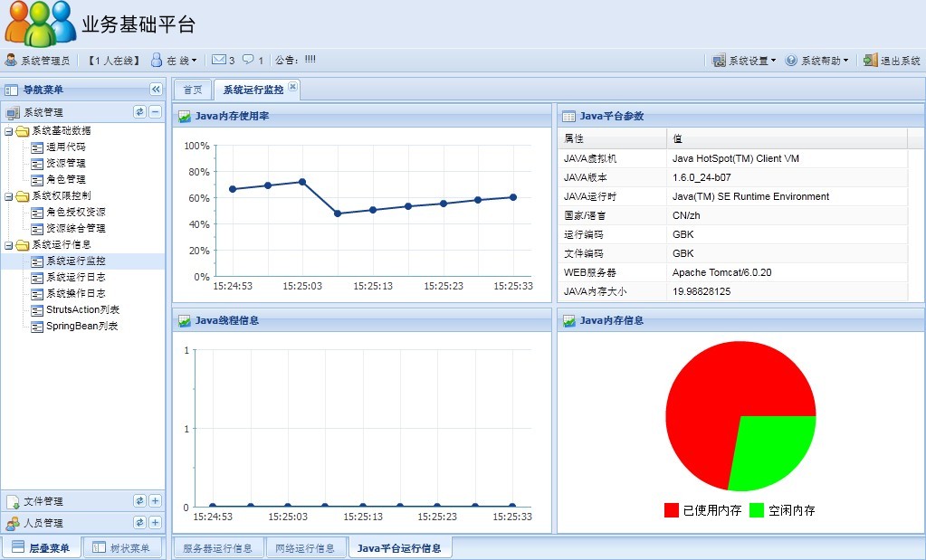The image size is (926, 560).
Task: Select the Java平台运行信息 bottom tab
Action: tap(399, 548)
